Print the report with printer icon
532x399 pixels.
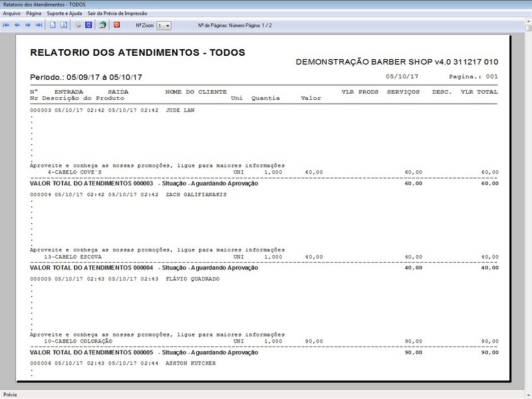coord(78,25)
